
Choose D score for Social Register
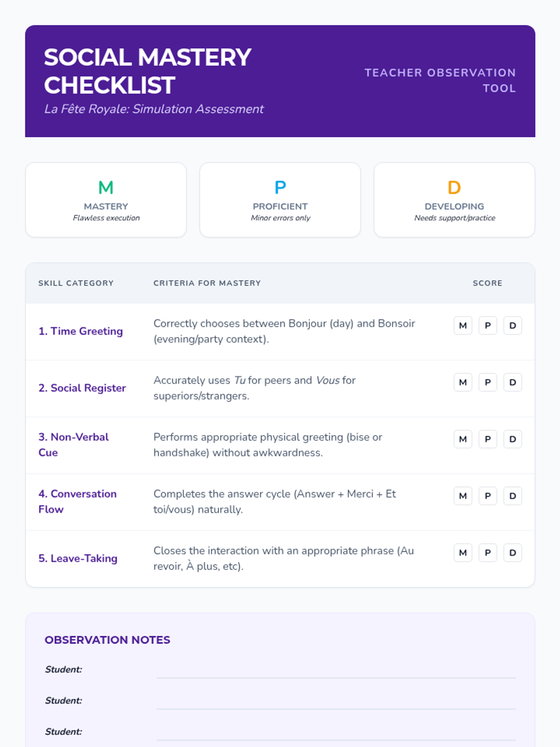[512, 382]
